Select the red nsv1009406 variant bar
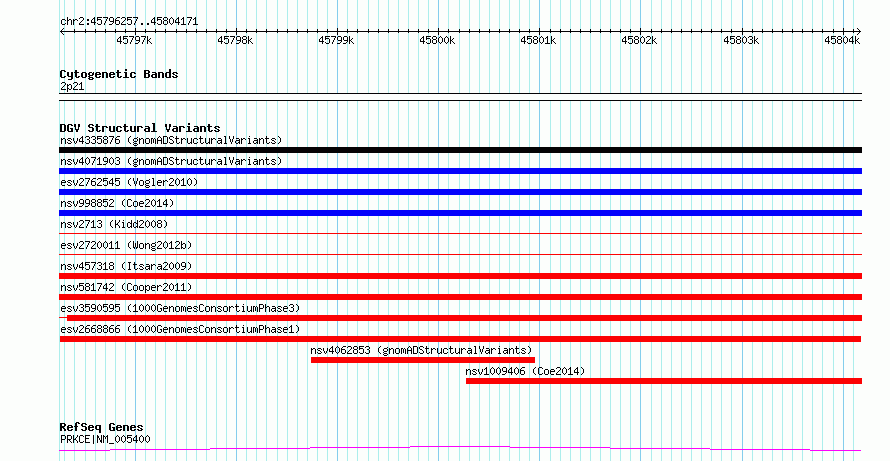890x461 pixels. coord(664,381)
